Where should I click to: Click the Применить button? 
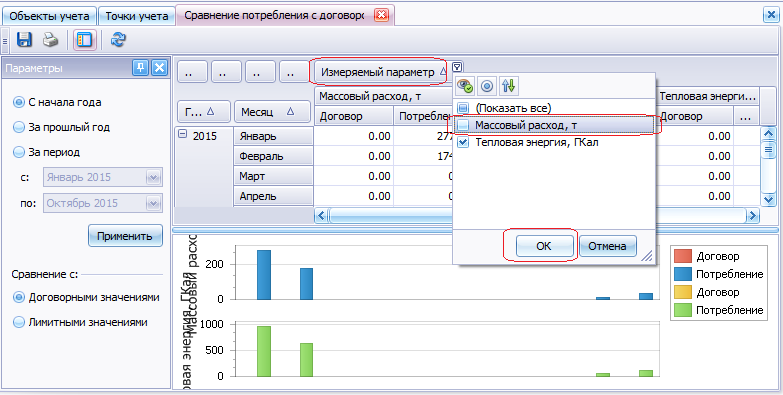click(125, 236)
